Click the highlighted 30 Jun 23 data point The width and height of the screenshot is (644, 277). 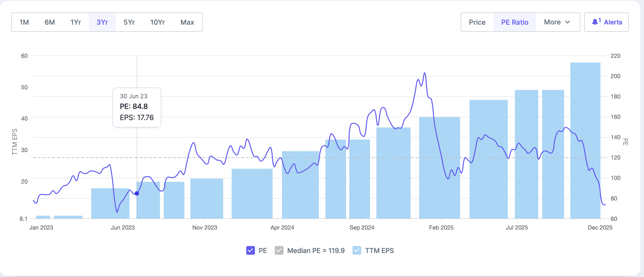pos(137,193)
